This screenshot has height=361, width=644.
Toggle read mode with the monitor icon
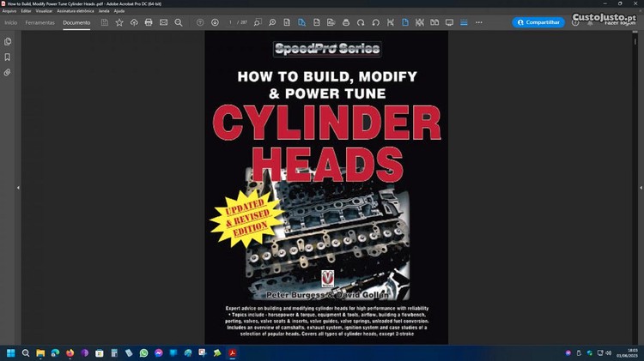click(448, 22)
